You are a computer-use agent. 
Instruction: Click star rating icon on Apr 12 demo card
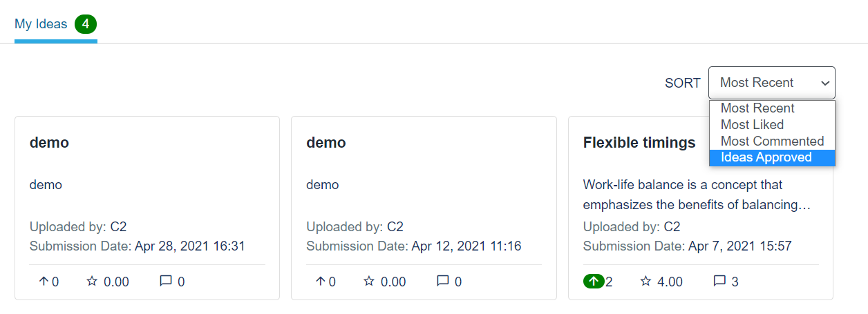click(369, 282)
